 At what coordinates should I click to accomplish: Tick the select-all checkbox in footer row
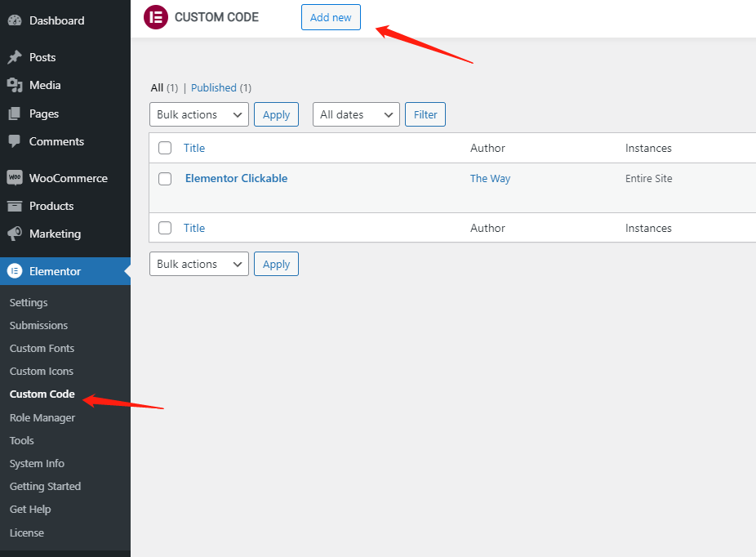165,228
